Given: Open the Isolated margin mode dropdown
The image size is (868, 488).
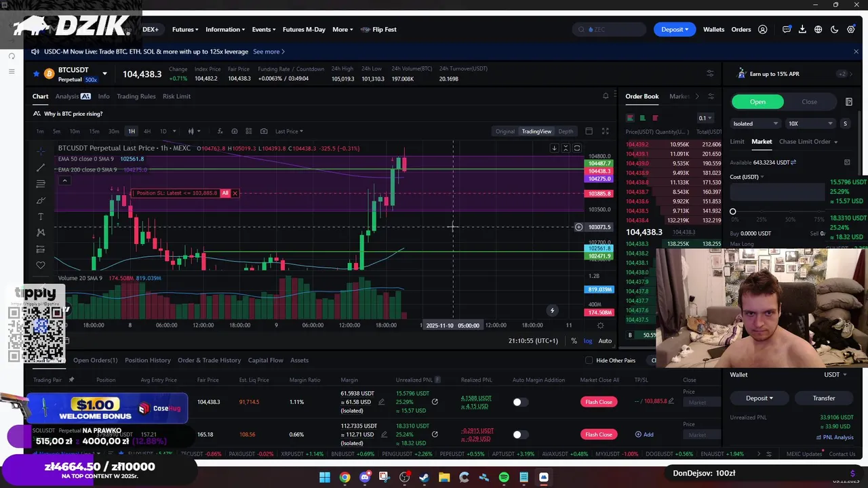Looking at the screenshot, I should 755,123.
